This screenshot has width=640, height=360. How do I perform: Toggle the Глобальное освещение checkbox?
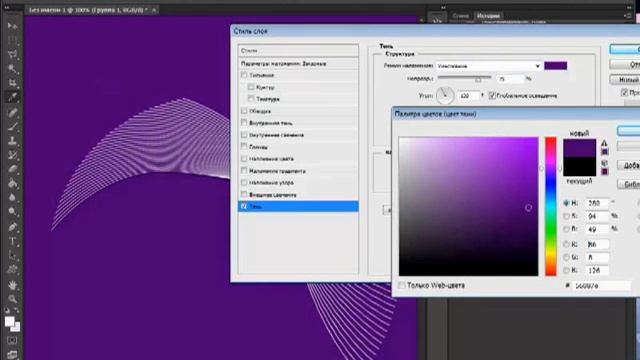[492, 96]
